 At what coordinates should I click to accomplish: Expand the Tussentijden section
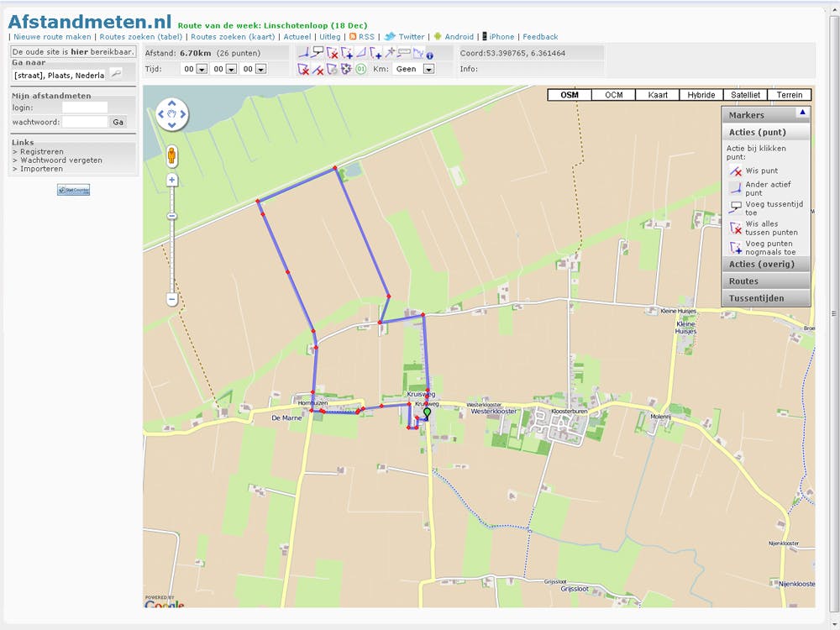tap(765, 298)
